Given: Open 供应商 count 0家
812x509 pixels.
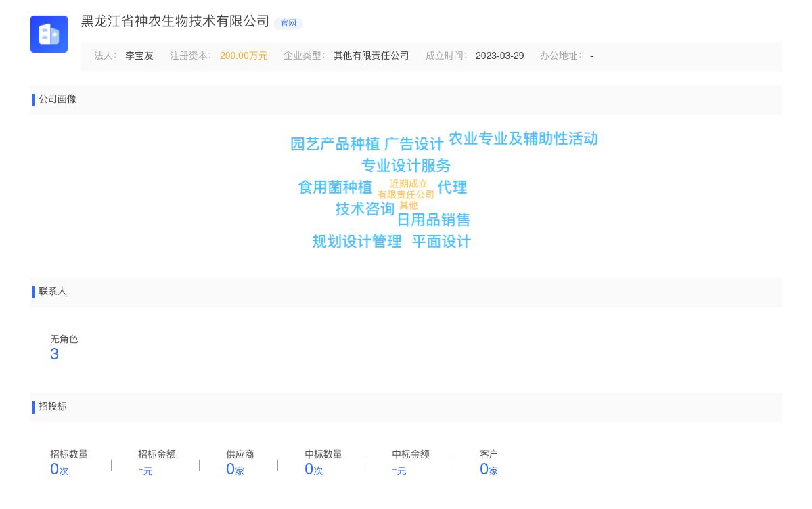Looking at the screenshot, I should tap(235, 470).
